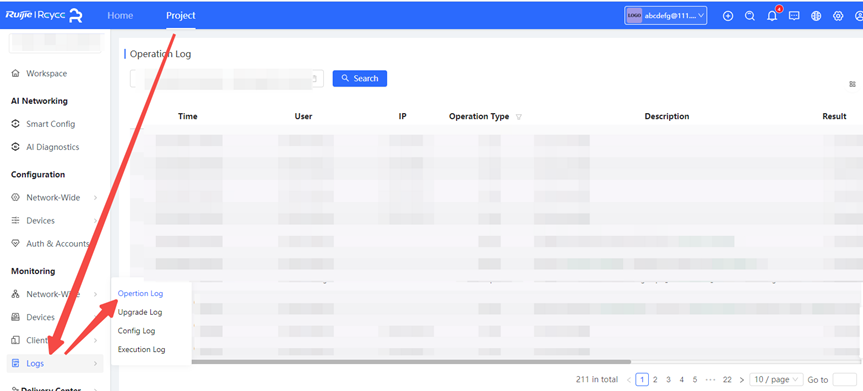Click the Ruijie Reyee logo
The image size is (863, 391).
pyautogui.click(x=44, y=15)
